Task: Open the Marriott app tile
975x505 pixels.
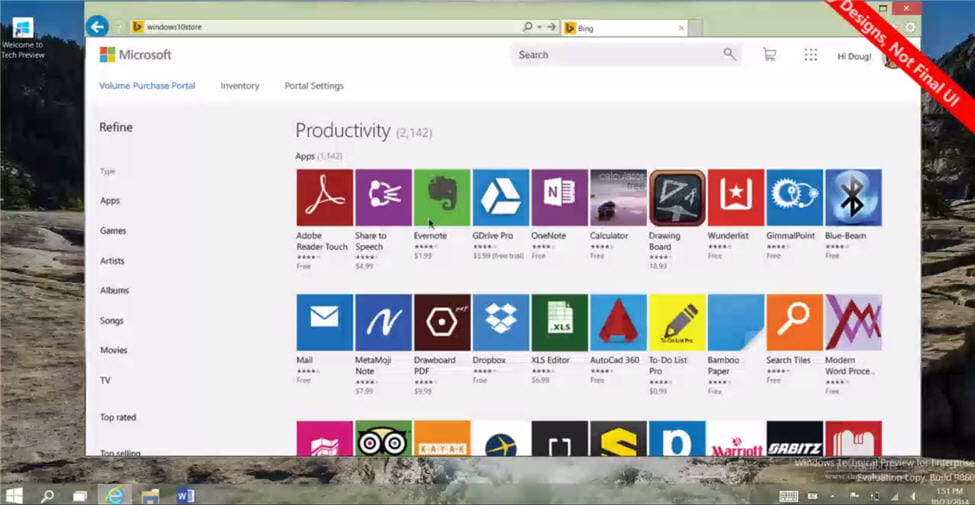Action: click(736, 438)
